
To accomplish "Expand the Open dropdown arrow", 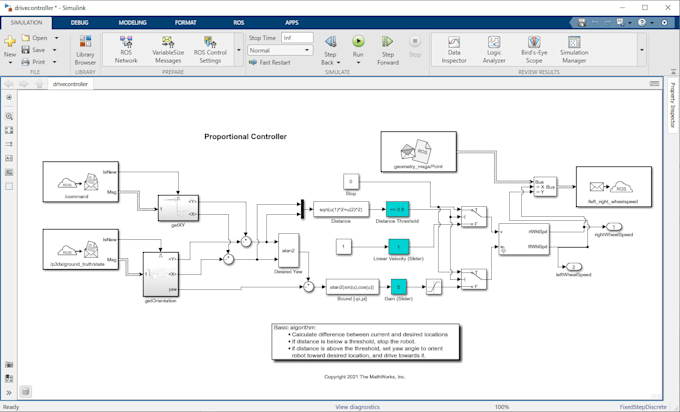I will click(56, 38).
